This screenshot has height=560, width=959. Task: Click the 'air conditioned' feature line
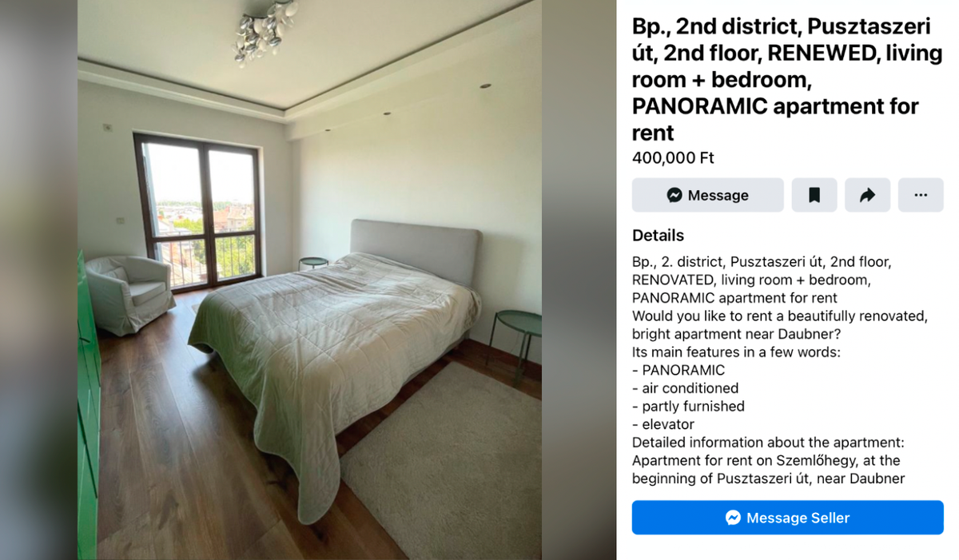coord(685,388)
